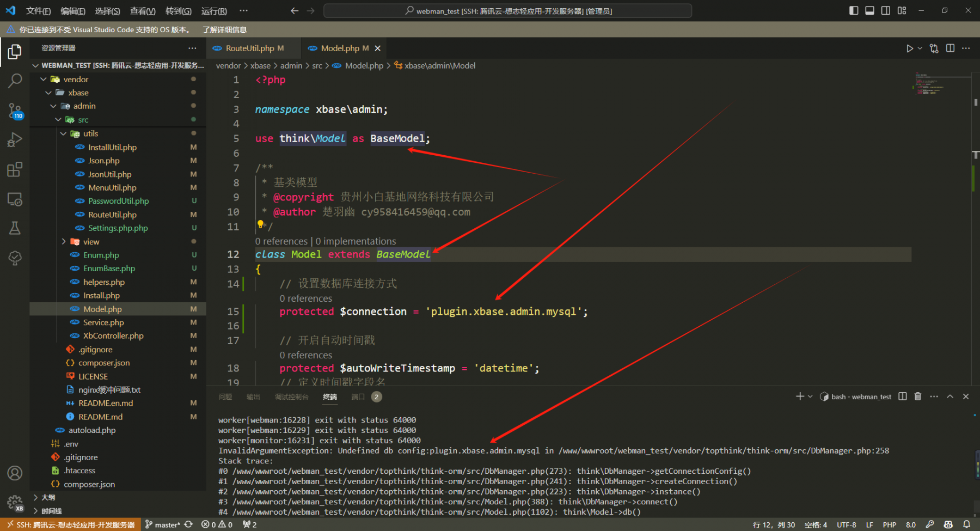The image size is (980, 531).
Task: Click the 0 references code lens above class
Action: pos(281,241)
